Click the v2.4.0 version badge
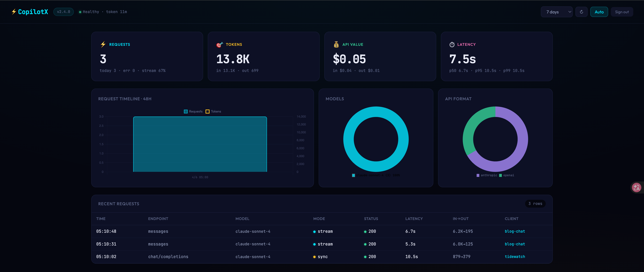Viewport: 644px width, 272px height. 64,12
